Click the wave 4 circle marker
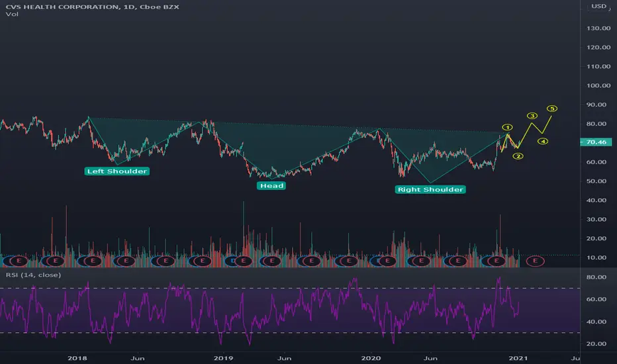The width and height of the screenshot is (617, 364). tap(543, 141)
